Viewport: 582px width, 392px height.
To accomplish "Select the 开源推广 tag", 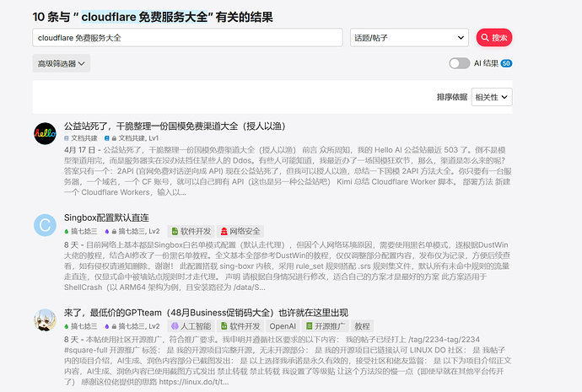I will click(325, 326).
